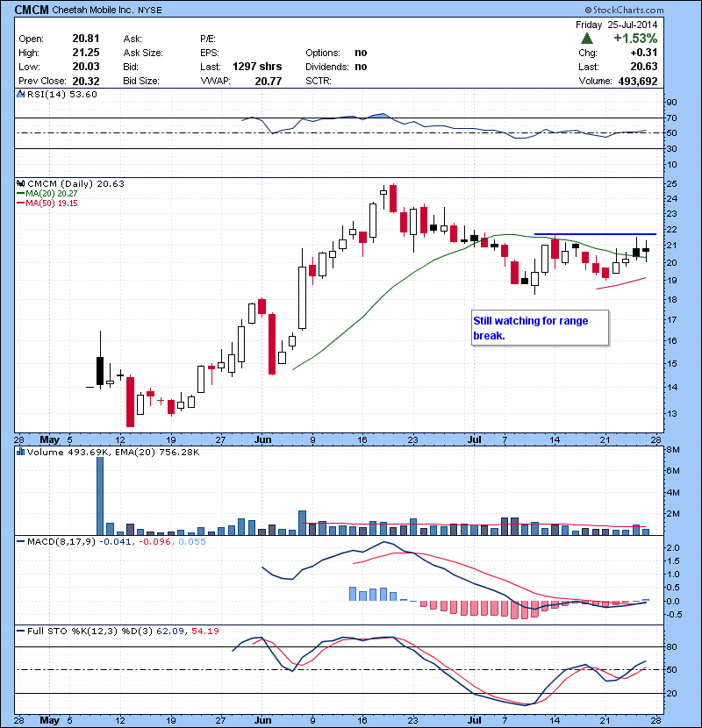Click the dark blue MACD legend line marker
702x728 pixels.
tap(21, 542)
